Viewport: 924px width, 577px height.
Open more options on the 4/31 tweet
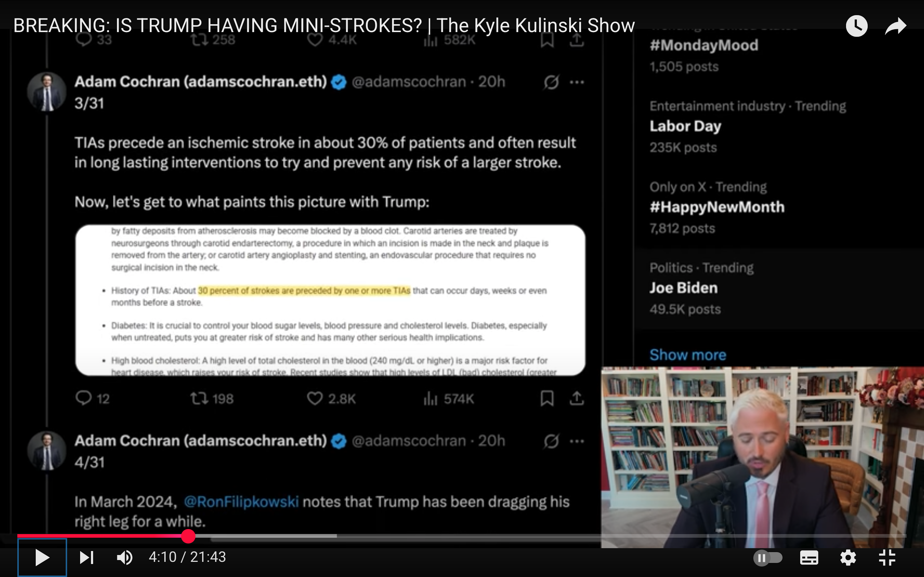tap(576, 441)
